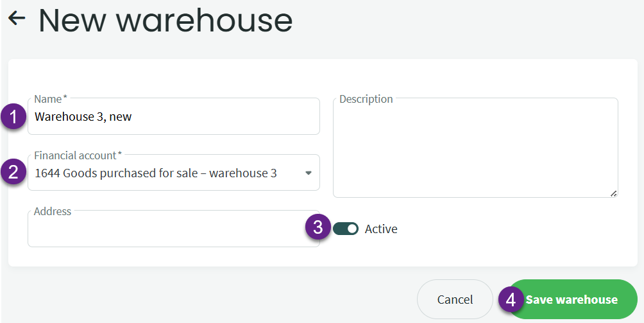This screenshot has width=644, height=323.
Task: Click the back arrow beside New warehouse
Action: click(x=17, y=18)
